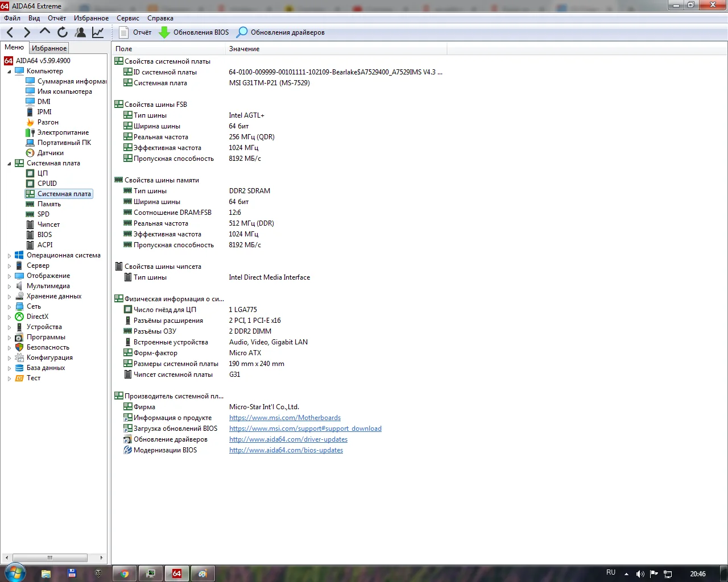Collapse the Системная плата tree branch
This screenshot has height=582, width=728.
pos(9,164)
